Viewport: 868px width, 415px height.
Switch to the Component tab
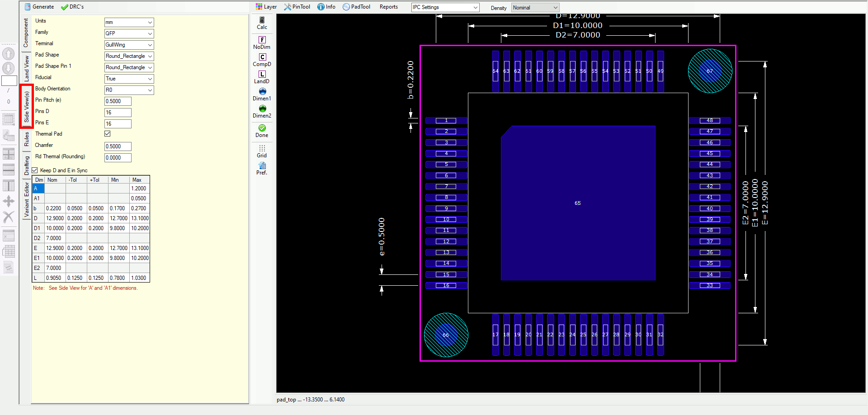coord(26,33)
